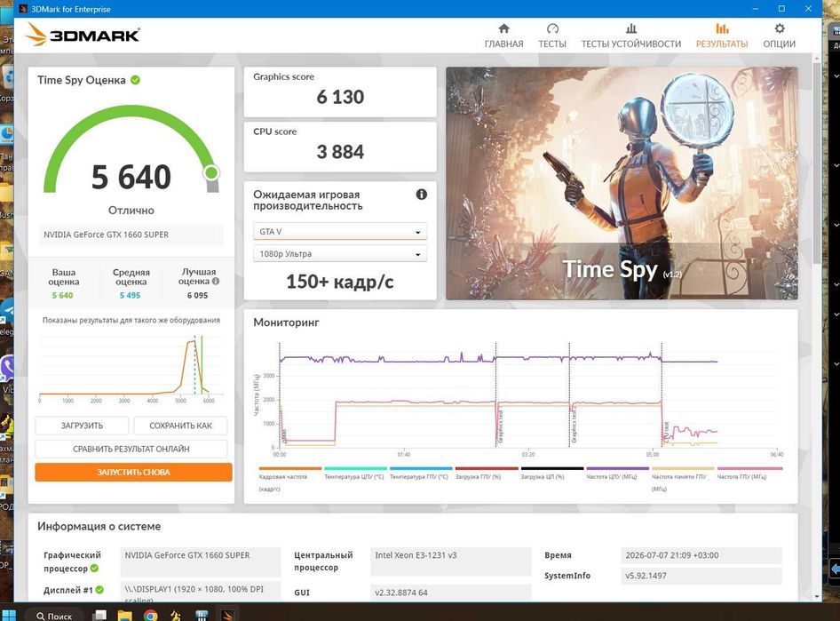Click green check next to Графический процессор
Screen dimensions: 840x621
coord(94,568)
